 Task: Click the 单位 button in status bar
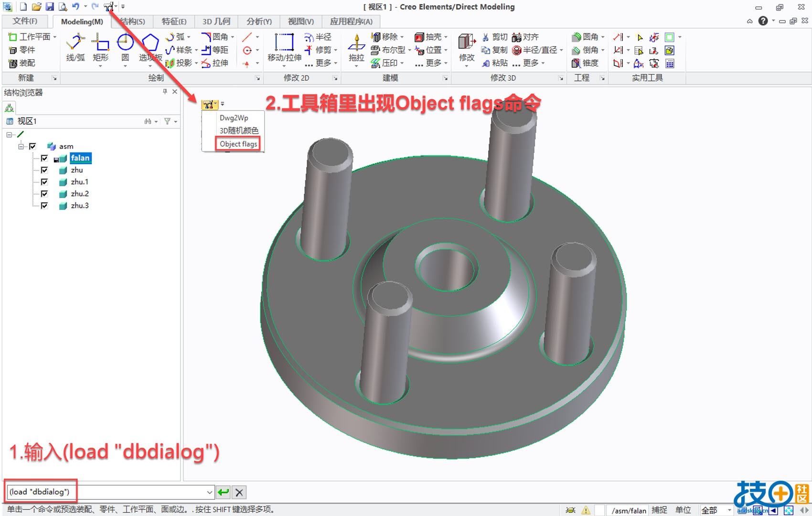(683, 510)
